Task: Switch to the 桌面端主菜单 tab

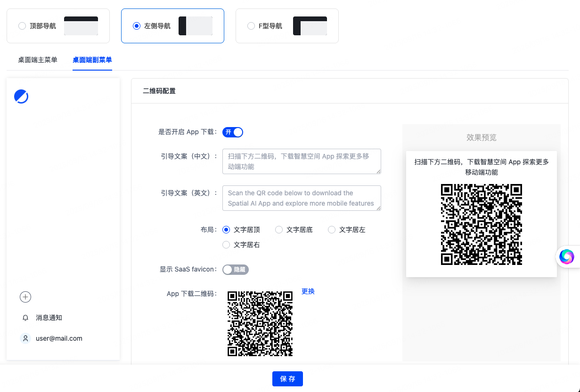Action: click(x=38, y=60)
